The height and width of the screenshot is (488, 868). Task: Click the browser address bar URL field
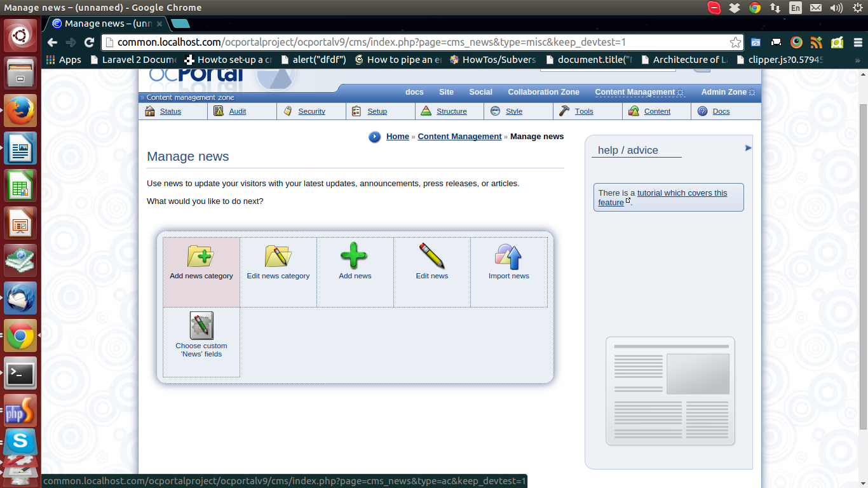point(413,43)
